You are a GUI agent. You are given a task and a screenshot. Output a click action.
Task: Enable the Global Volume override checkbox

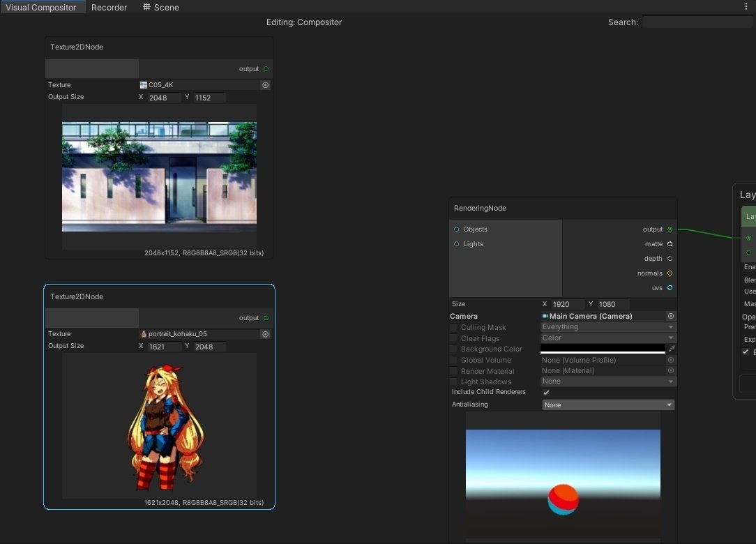pyautogui.click(x=453, y=360)
